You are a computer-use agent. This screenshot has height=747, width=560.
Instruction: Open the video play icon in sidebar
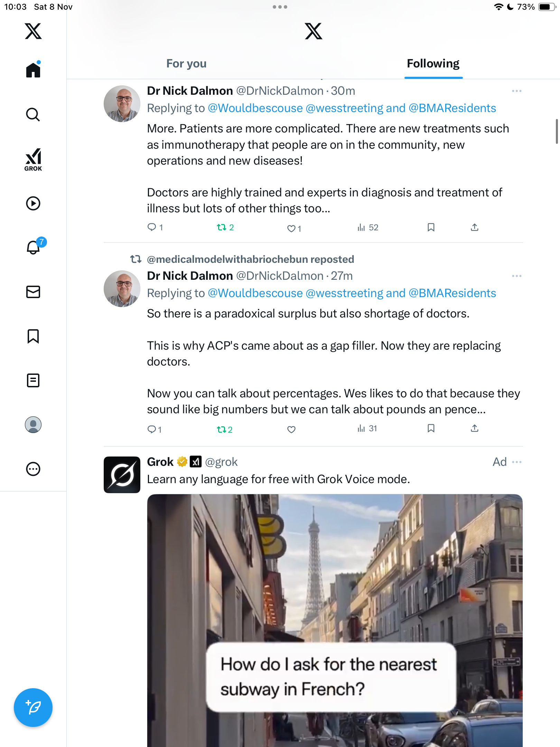coord(33,203)
